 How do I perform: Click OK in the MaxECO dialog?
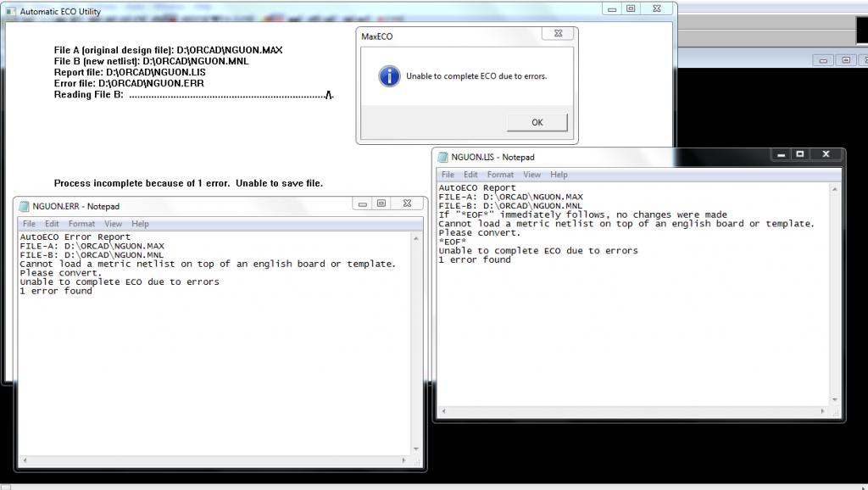537,122
